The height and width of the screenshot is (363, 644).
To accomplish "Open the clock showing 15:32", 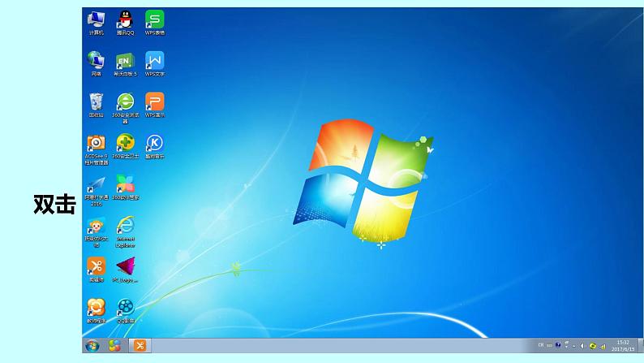I will point(623,346).
